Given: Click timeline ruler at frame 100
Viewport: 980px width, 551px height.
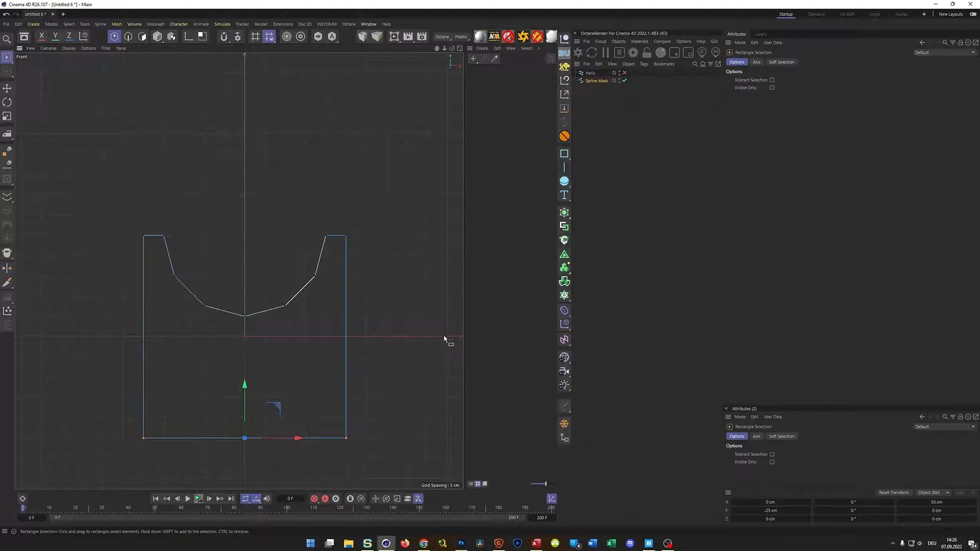Looking at the screenshot, I should click(x=287, y=507).
